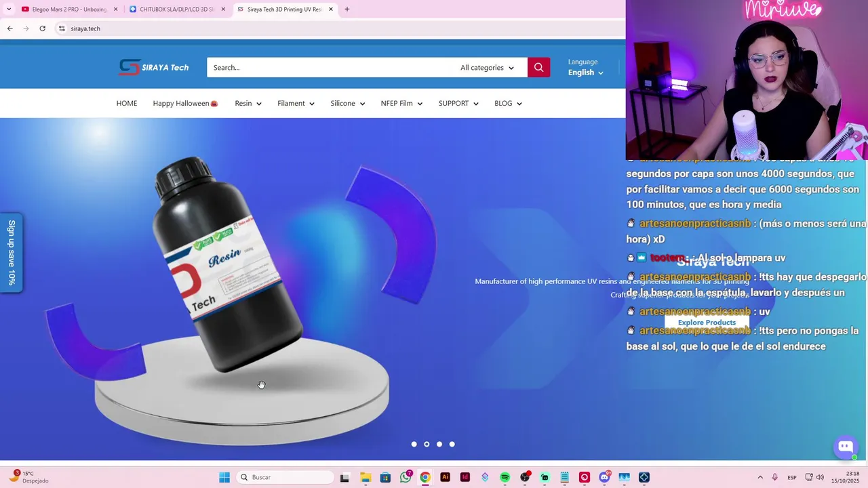
Task: Open Spotify from taskbar
Action: click(x=505, y=477)
